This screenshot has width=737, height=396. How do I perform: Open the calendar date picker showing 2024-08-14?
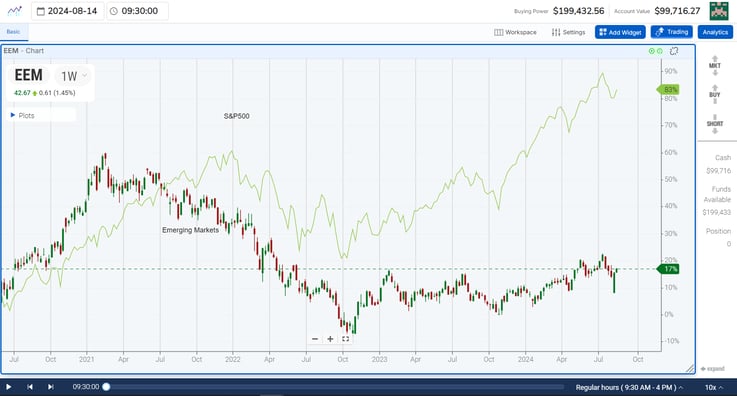tap(68, 11)
